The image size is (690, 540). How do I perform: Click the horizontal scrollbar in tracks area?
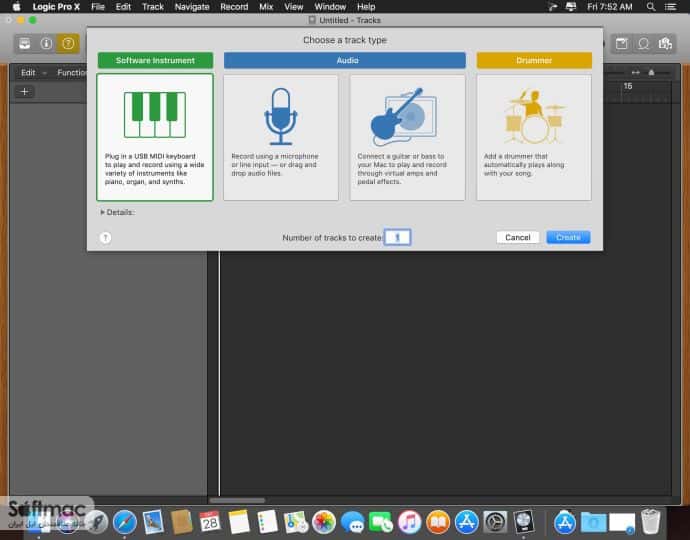[237, 500]
